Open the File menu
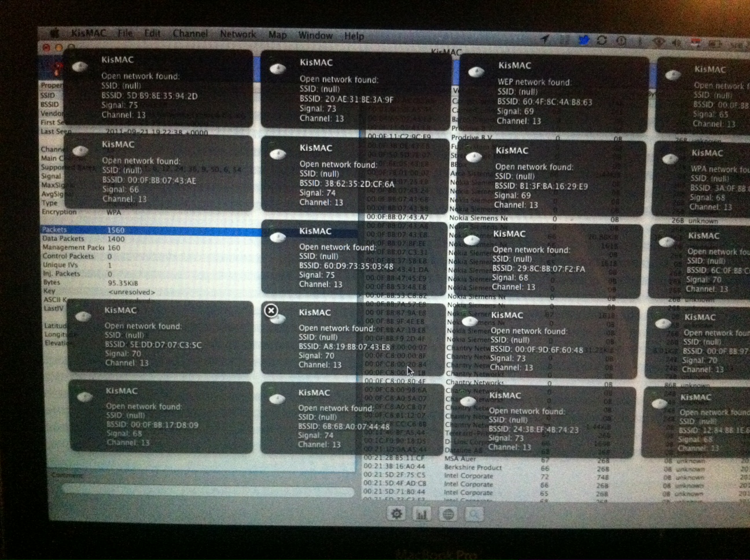750x560 pixels. click(125, 34)
